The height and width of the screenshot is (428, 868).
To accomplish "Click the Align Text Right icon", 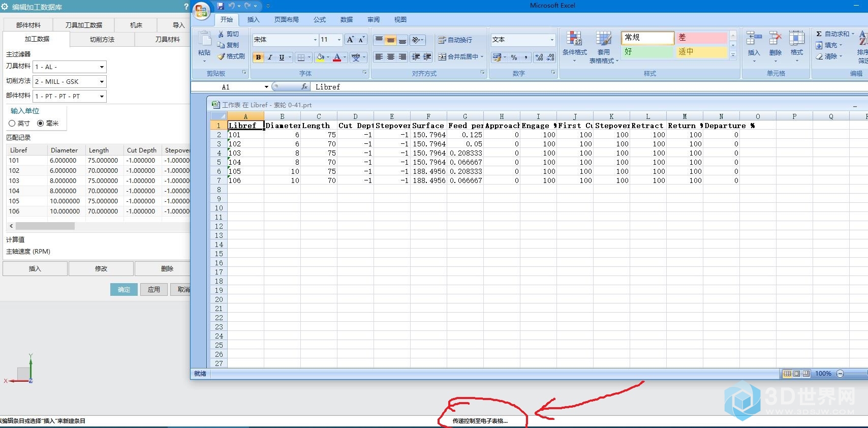I will click(402, 57).
